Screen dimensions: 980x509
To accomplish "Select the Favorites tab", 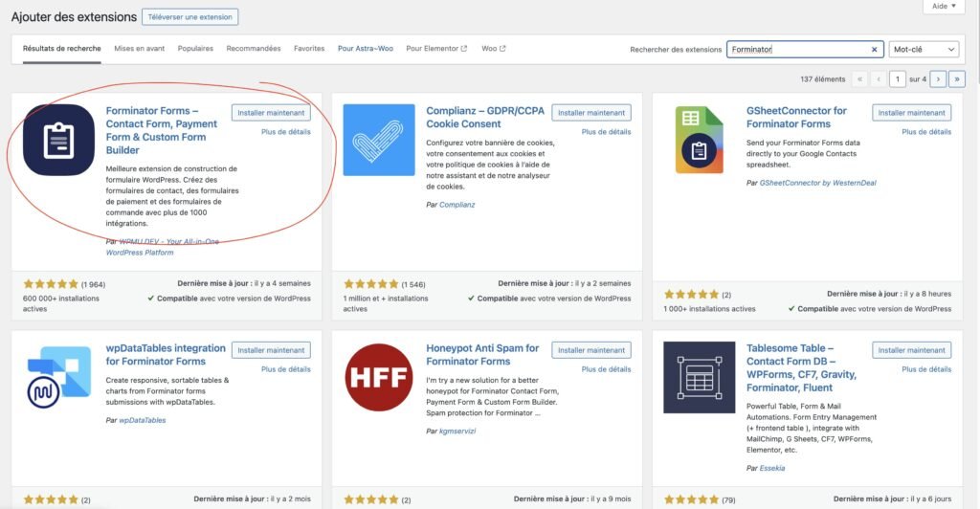I will 309,49.
